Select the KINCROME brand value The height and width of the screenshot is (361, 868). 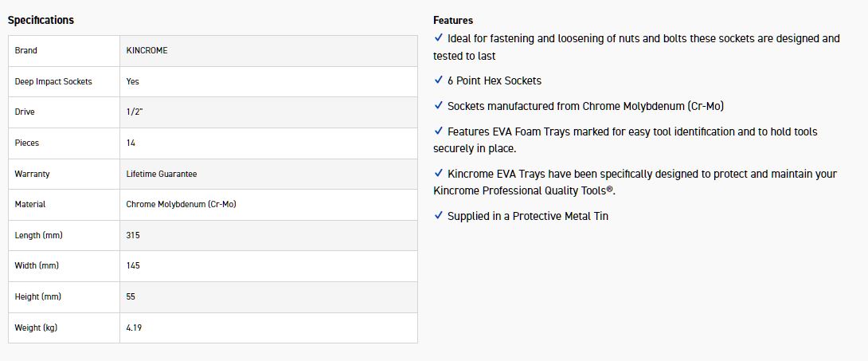click(147, 50)
